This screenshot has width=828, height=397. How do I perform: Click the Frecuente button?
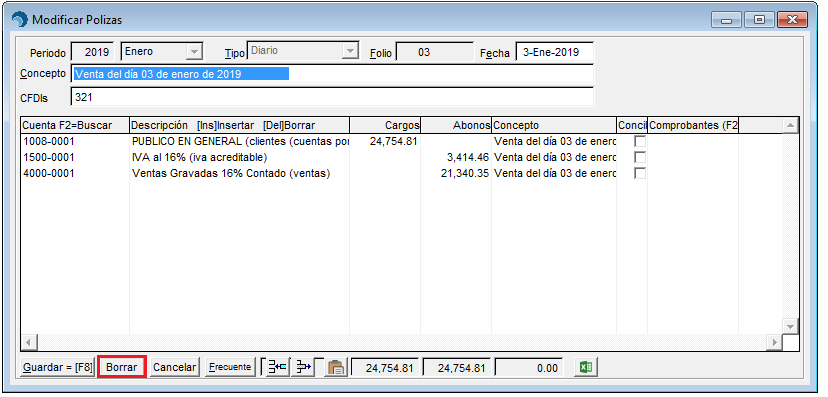coord(230,367)
